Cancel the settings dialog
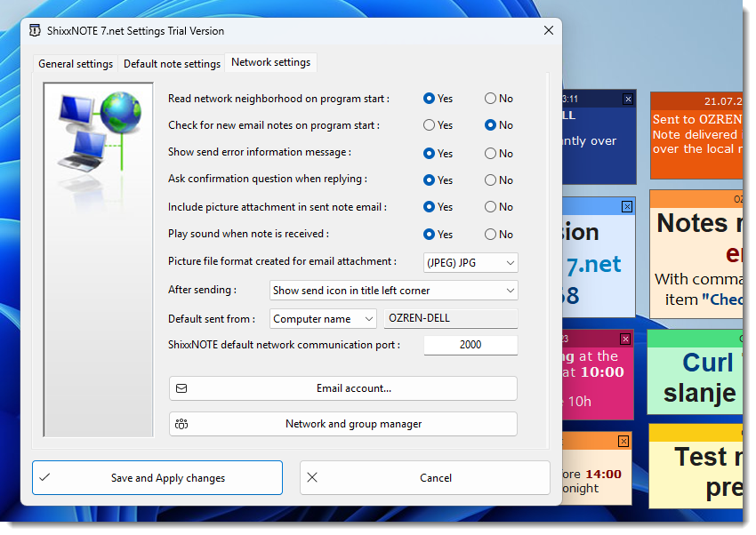The image size is (756, 535). pos(425,478)
